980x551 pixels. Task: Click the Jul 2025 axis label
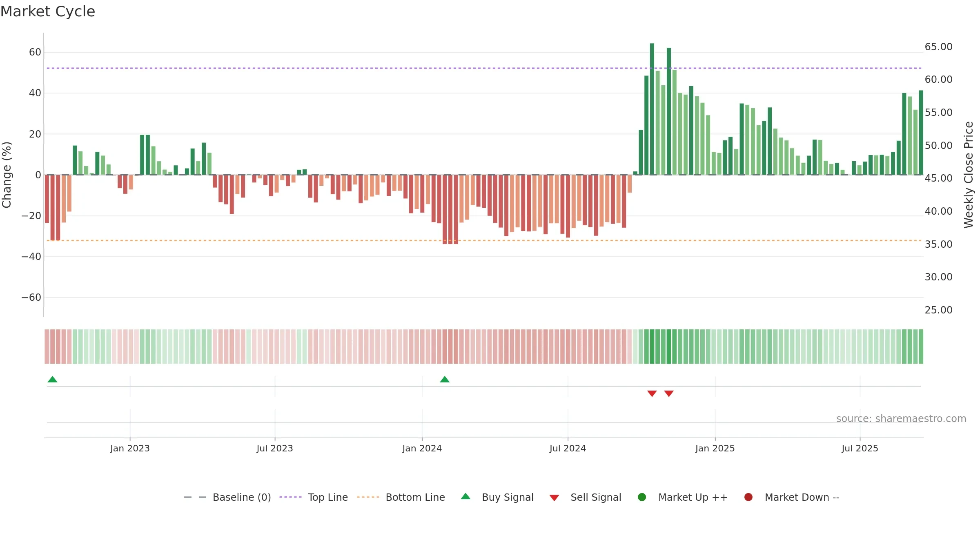(x=860, y=449)
